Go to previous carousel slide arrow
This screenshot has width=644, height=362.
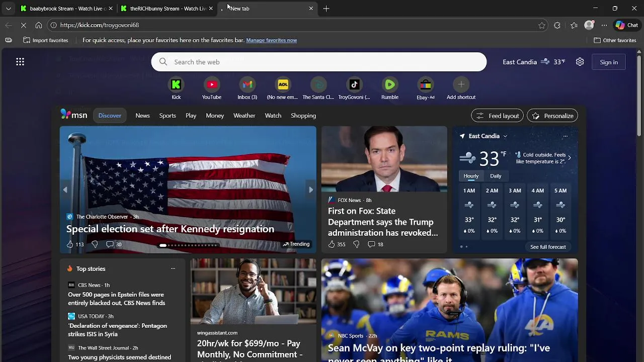[x=65, y=190]
